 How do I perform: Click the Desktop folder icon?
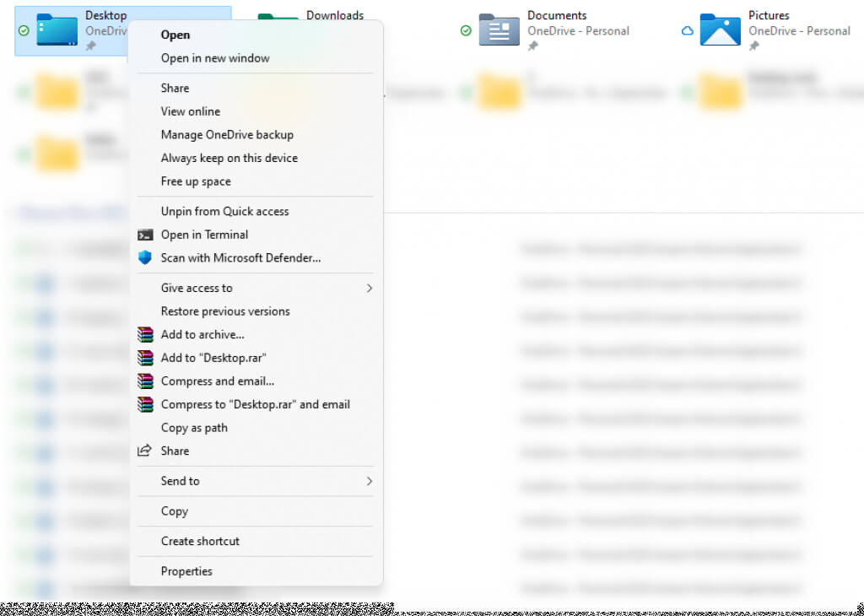[x=57, y=30]
